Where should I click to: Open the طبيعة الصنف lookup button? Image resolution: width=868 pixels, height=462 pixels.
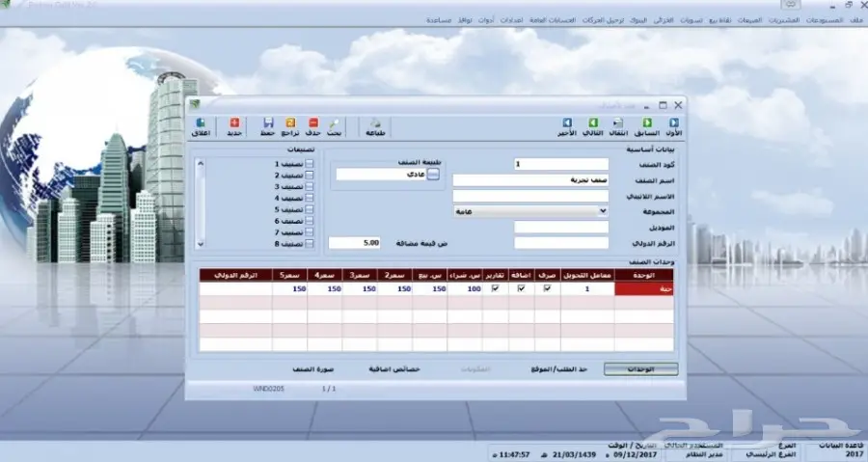(x=433, y=175)
